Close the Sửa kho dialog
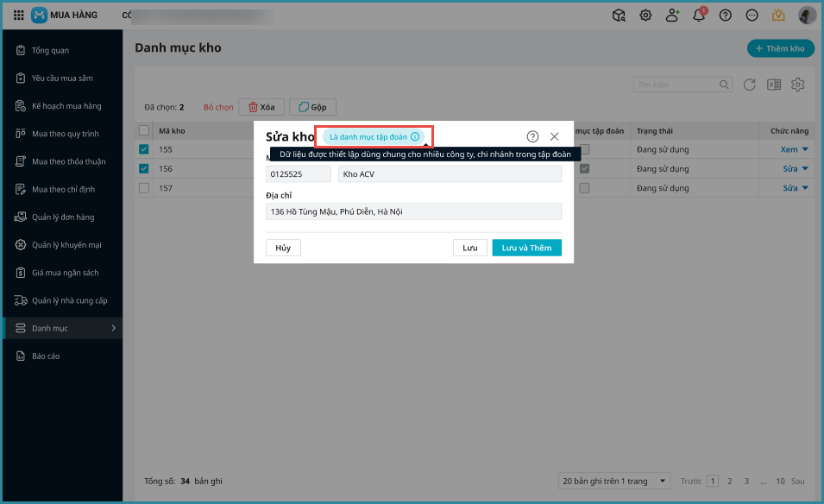Screen dimensions: 824x504 point(555,136)
